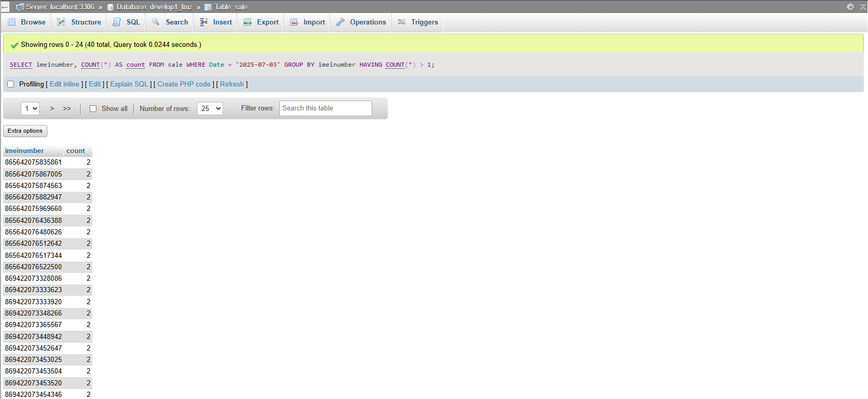The width and height of the screenshot is (868, 399).
Task: Open the page number dropdown
Action: [x=30, y=108]
